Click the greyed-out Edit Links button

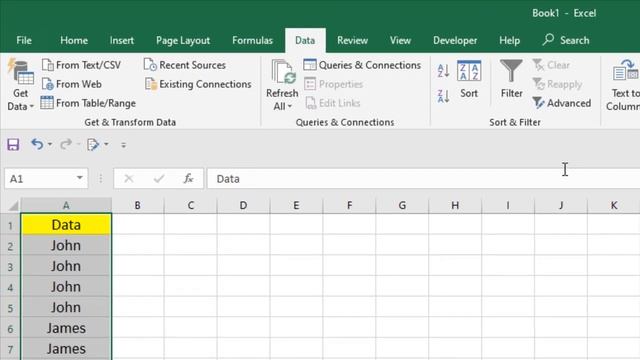[333, 103]
